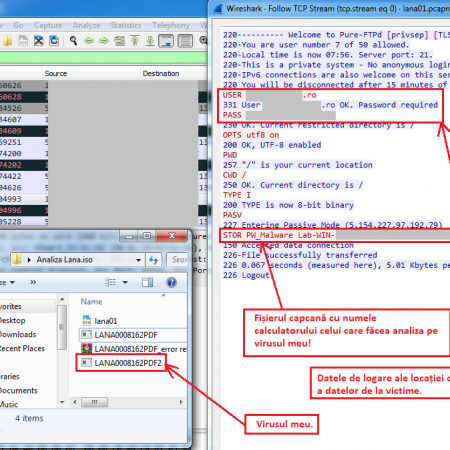Image resolution: width=450 pixels, height=450 pixels.
Task: Click navigation pane scroll down arrow
Action: (x=62, y=402)
